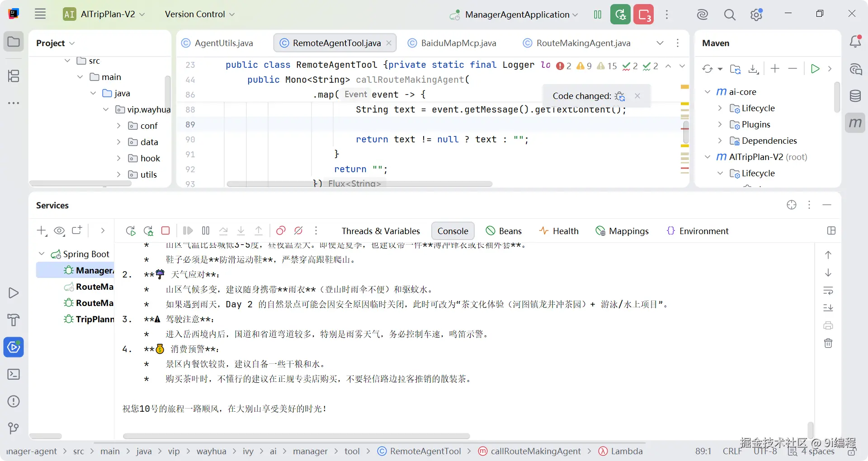Toggle view options eye in Services
The height and width of the screenshot is (461, 868).
tap(59, 230)
